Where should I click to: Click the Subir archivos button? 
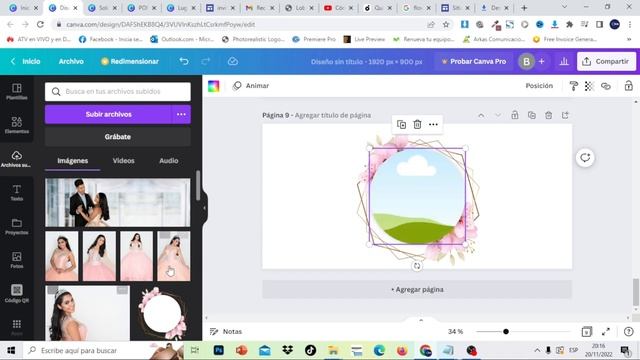click(x=109, y=114)
